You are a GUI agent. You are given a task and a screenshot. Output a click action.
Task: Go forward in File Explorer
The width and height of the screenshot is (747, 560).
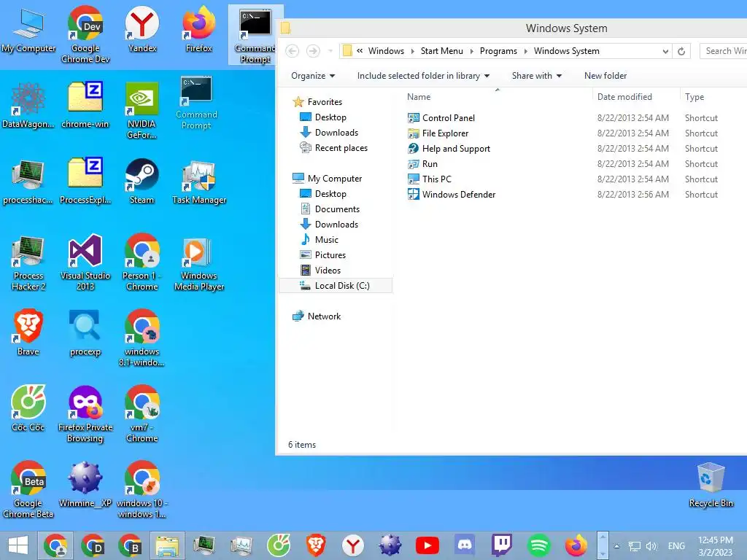pyautogui.click(x=312, y=51)
